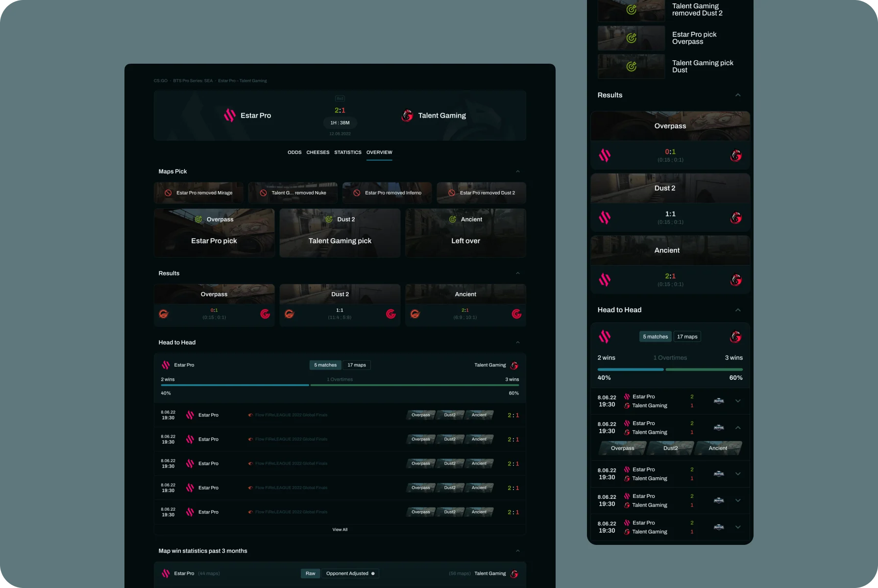The height and width of the screenshot is (588, 878).
Task: Collapse the desktop Maps Pick section
Action: [518, 171]
